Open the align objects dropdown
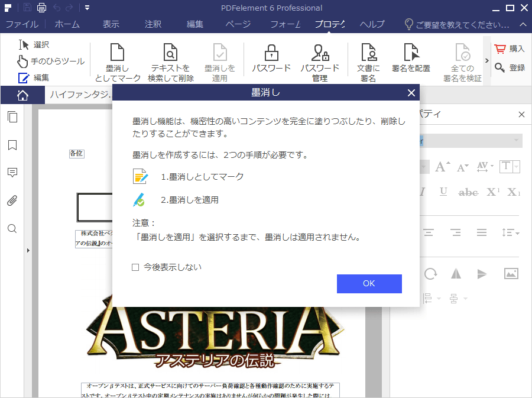The height and width of the screenshot is (398, 532). (432, 299)
